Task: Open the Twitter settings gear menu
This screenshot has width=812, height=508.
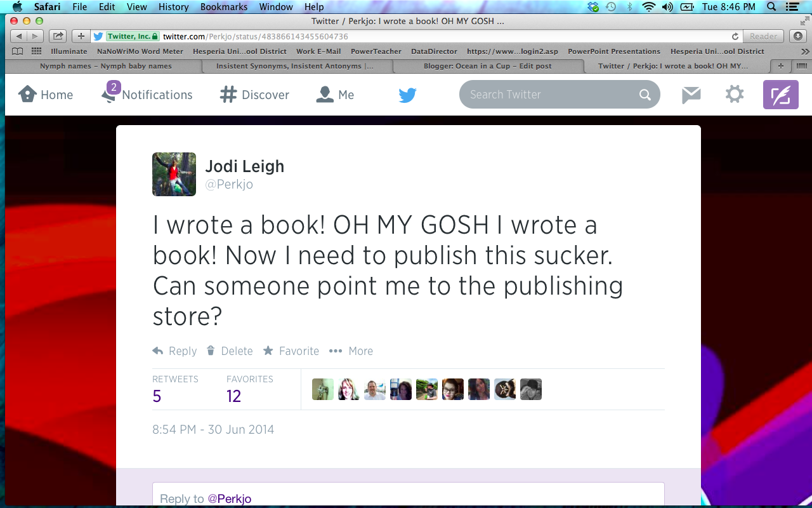Action: pyautogui.click(x=735, y=95)
